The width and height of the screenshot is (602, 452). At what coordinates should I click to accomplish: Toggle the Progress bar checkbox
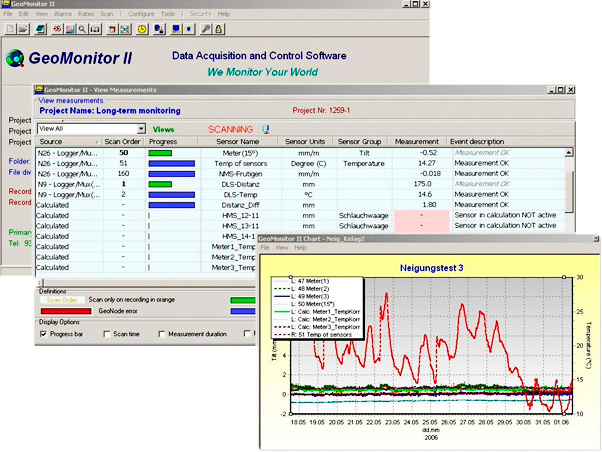[x=43, y=334]
